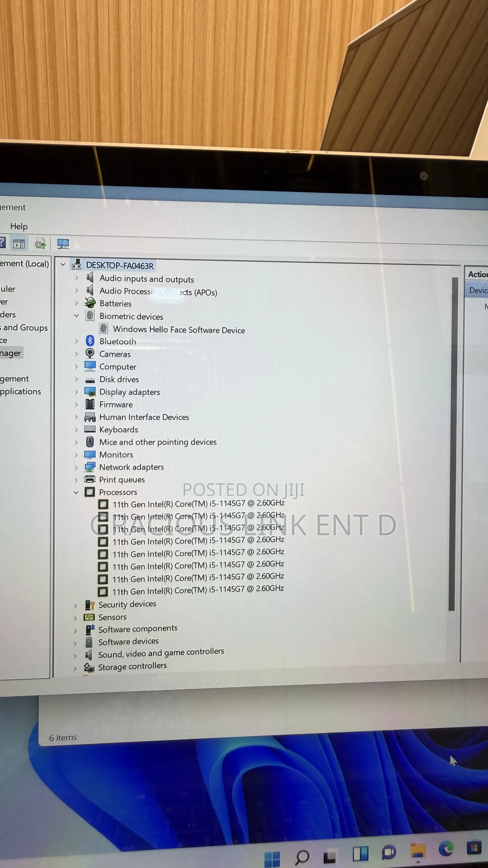Select the Sensors label
Image resolution: width=488 pixels, height=868 pixels.
[x=113, y=617]
